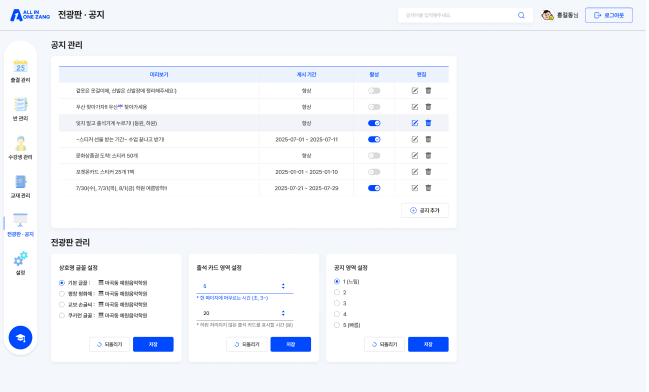Select the 기본 글꼴 font radio button
The height and width of the screenshot is (392, 649).
click(x=62, y=283)
